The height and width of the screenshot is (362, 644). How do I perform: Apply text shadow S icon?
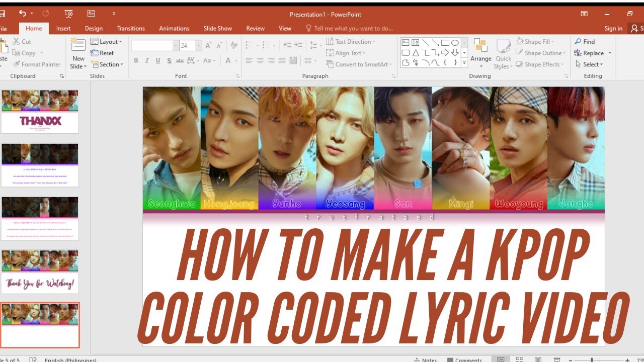[x=169, y=61]
